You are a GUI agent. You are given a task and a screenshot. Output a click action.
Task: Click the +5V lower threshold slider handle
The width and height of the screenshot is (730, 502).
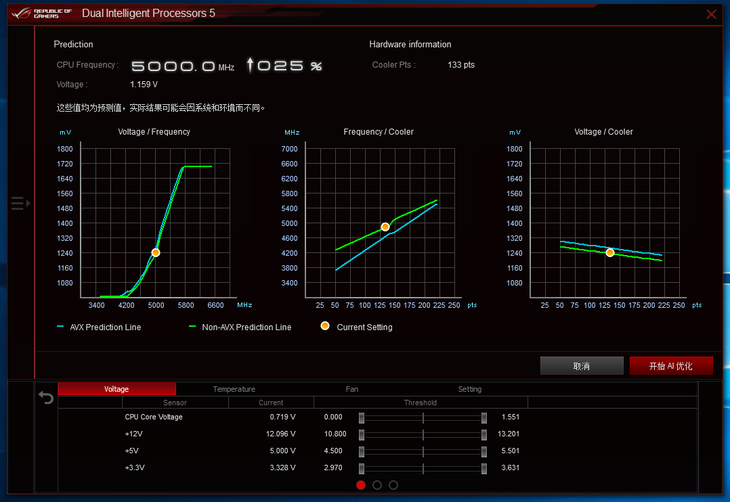(x=362, y=451)
